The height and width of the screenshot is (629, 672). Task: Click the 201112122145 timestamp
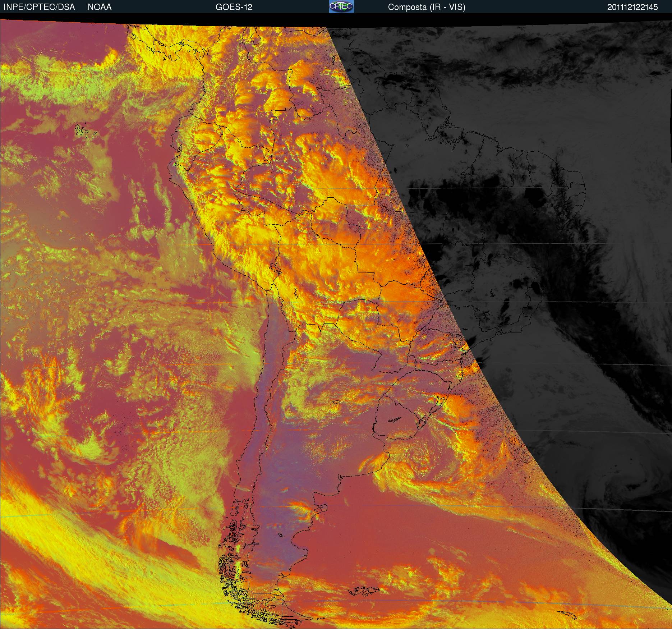(632, 7)
